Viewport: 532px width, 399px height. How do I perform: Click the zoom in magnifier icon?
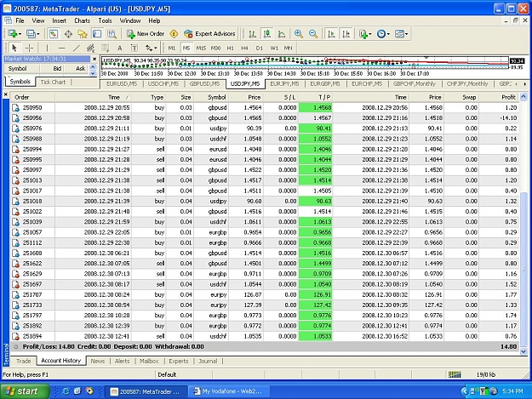point(299,33)
